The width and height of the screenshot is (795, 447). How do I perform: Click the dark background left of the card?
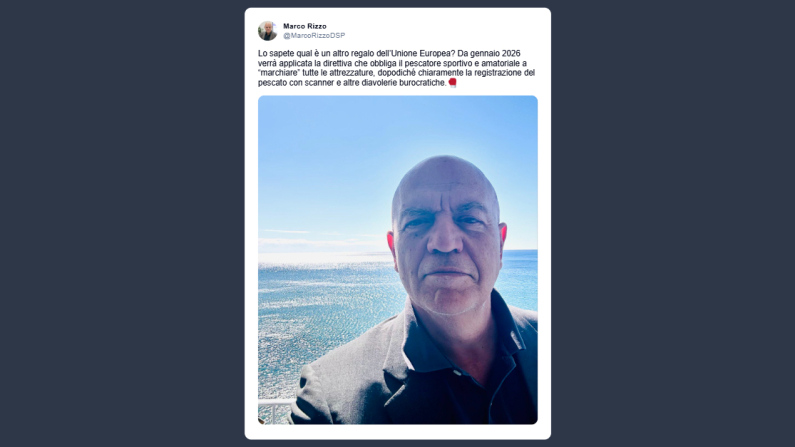click(122, 224)
